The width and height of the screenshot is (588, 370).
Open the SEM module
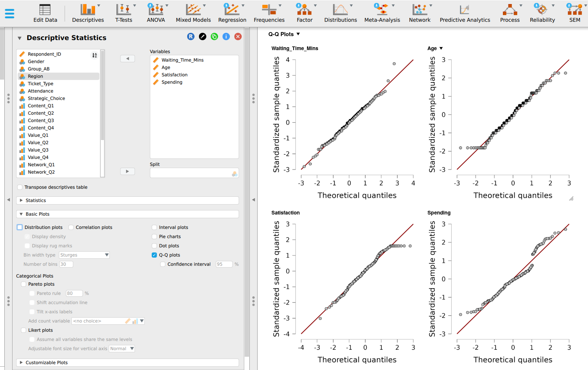point(575,13)
